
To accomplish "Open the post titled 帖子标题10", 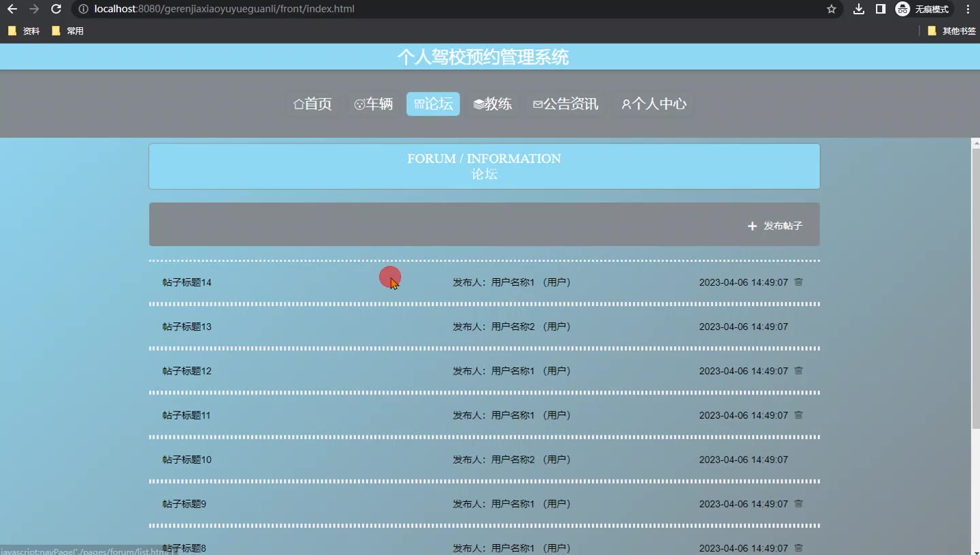I will tap(187, 460).
